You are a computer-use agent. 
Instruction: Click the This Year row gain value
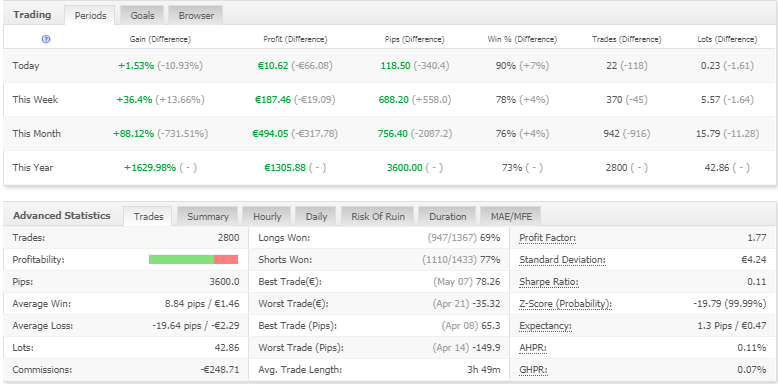150,168
